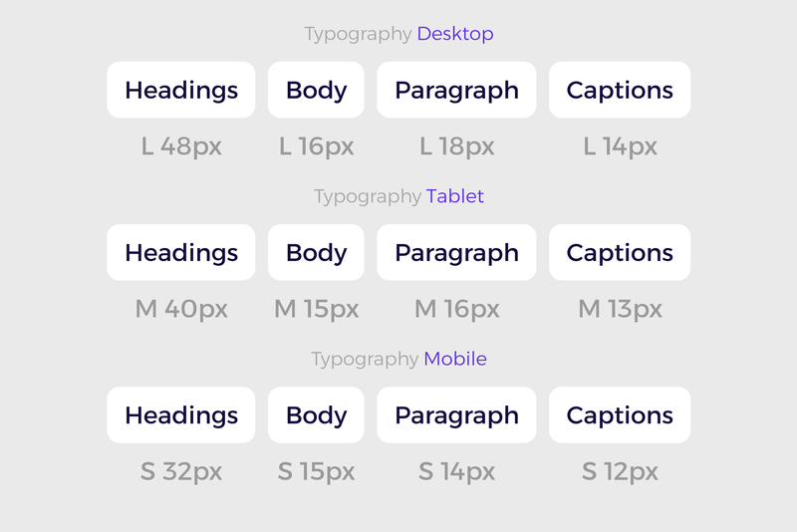797x532 pixels.
Task: Click the Paragraph button in Tablet row
Action: [456, 253]
